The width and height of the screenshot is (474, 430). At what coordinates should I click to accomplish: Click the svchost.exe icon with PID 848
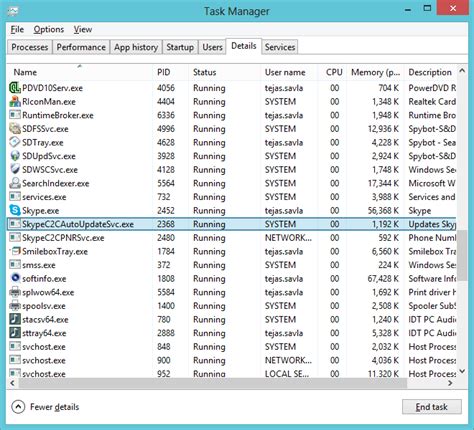(x=15, y=347)
